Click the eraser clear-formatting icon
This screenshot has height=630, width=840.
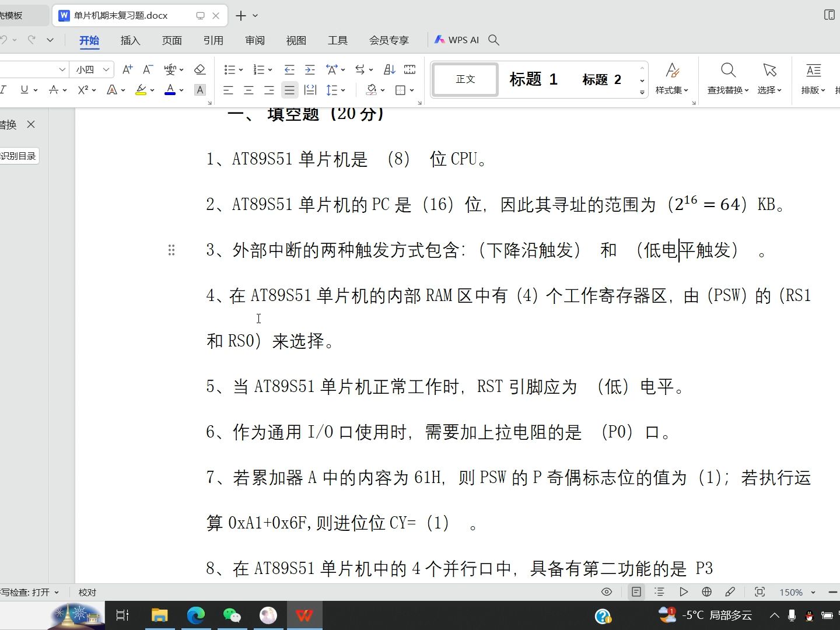point(199,69)
